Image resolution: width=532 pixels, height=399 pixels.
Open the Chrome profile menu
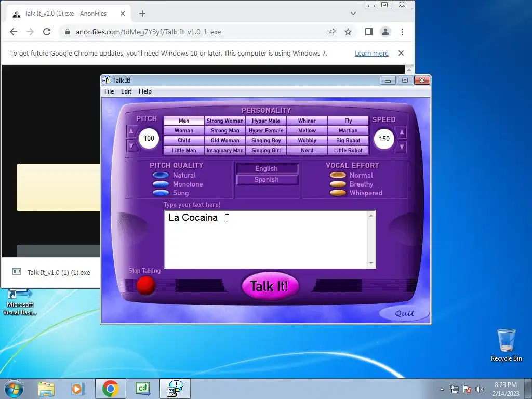[x=385, y=32]
